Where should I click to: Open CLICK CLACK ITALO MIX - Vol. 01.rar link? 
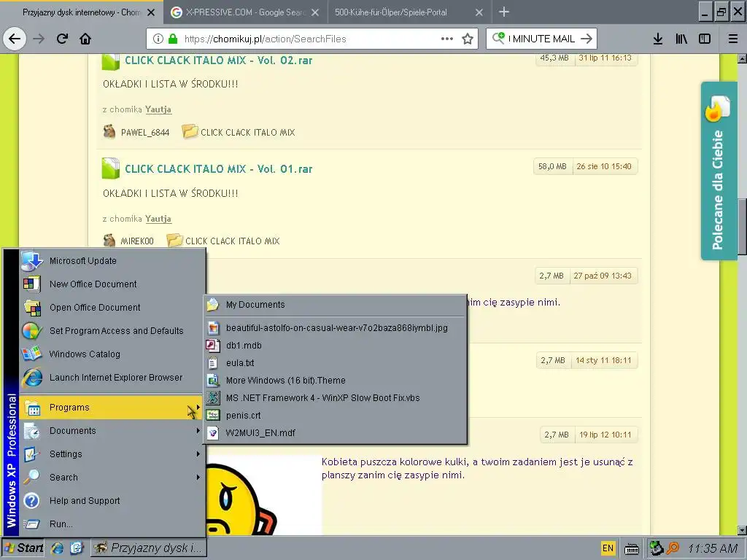click(x=219, y=169)
